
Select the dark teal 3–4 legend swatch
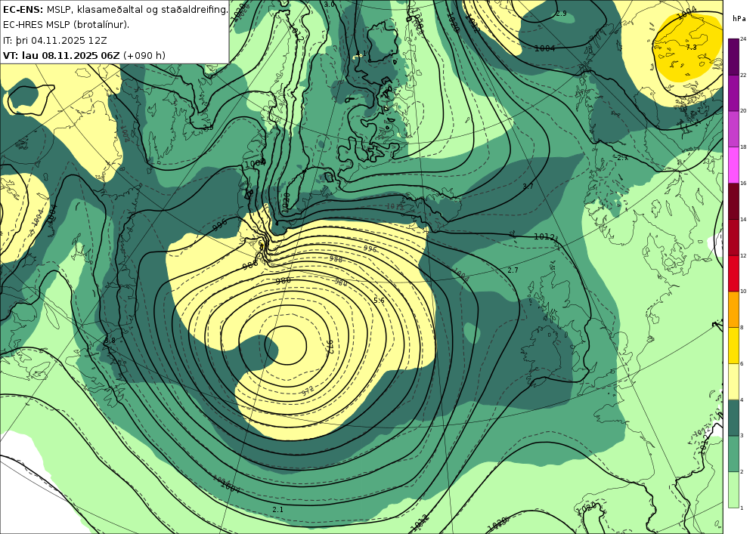pos(733,418)
